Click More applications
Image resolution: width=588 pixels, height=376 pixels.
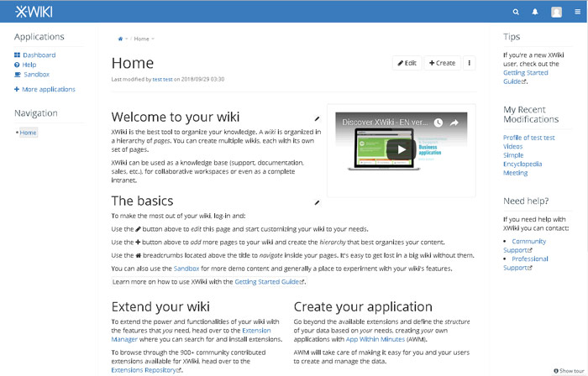pyautogui.click(x=45, y=90)
